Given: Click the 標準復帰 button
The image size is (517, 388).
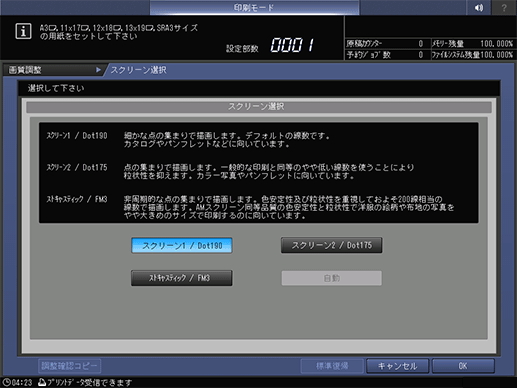Looking at the screenshot, I should [332, 366].
